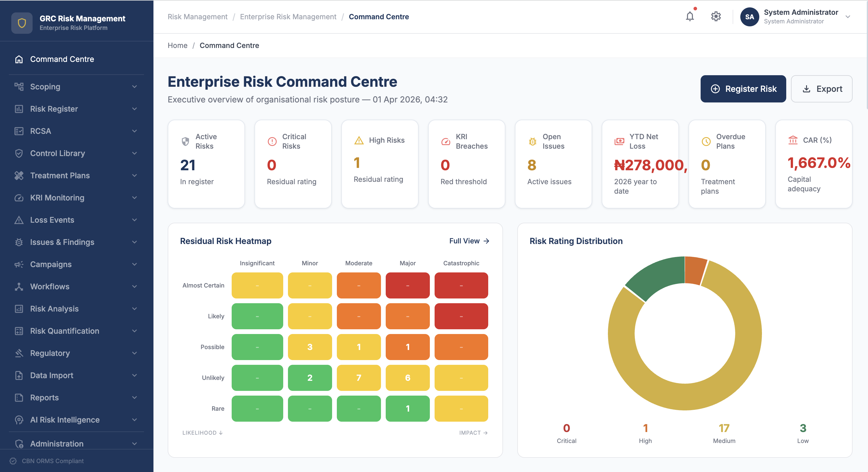Image resolution: width=868 pixels, height=472 pixels.
Task: Click the AI Risk Intelligence icon
Action: [x=19, y=420]
